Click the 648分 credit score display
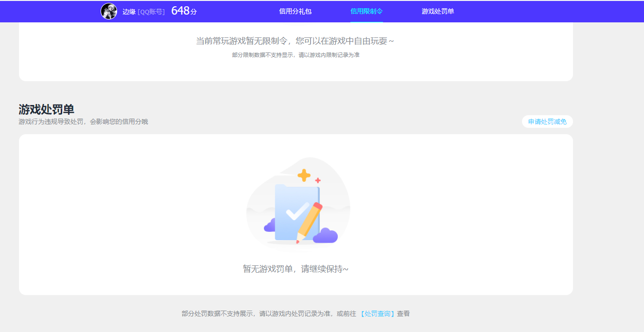Viewport: 644px width, 332px height. [184, 11]
